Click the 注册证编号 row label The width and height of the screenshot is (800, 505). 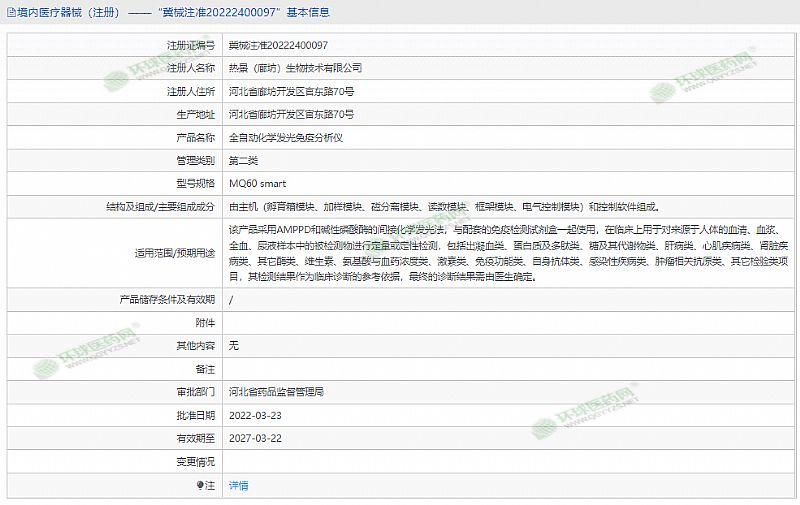click(x=190, y=46)
